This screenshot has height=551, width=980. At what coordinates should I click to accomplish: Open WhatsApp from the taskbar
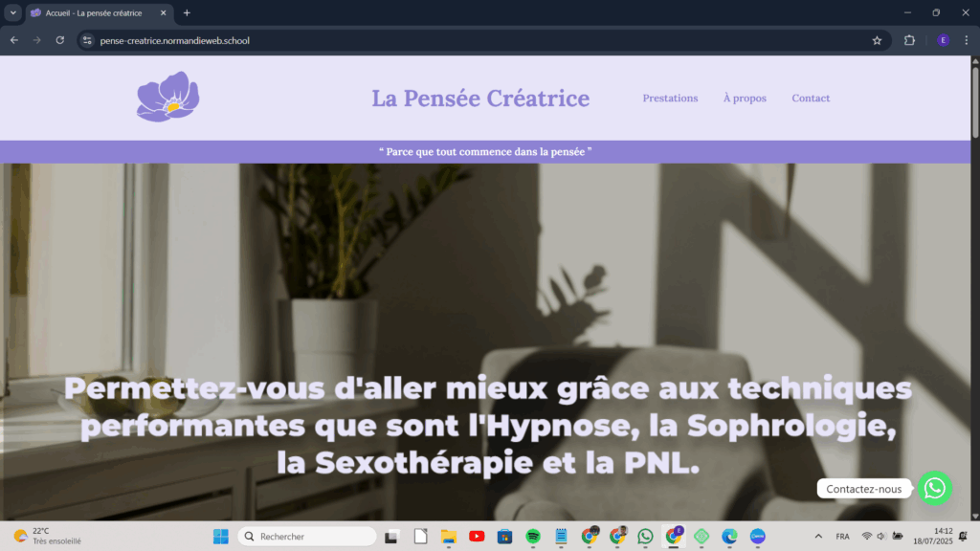645,537
